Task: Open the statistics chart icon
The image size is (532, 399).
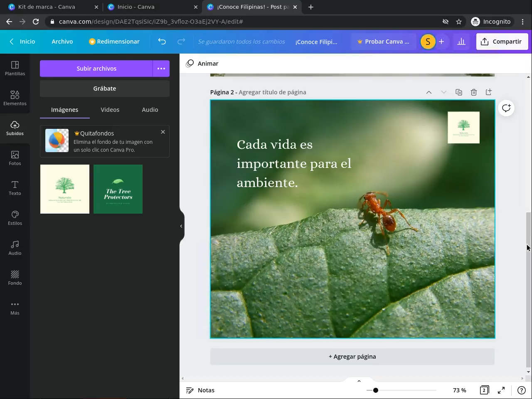Action: (x=461, y=42)
